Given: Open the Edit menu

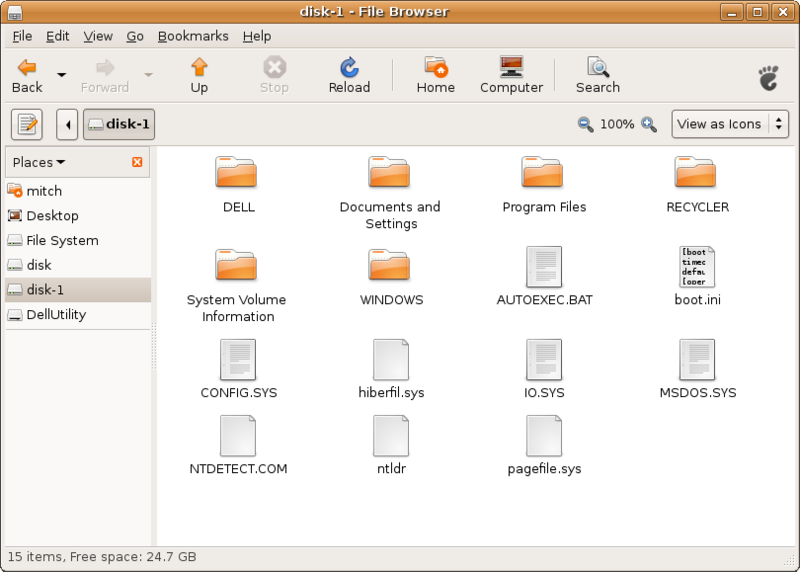Looking at the screenshot, I should (x=58, y=36).
